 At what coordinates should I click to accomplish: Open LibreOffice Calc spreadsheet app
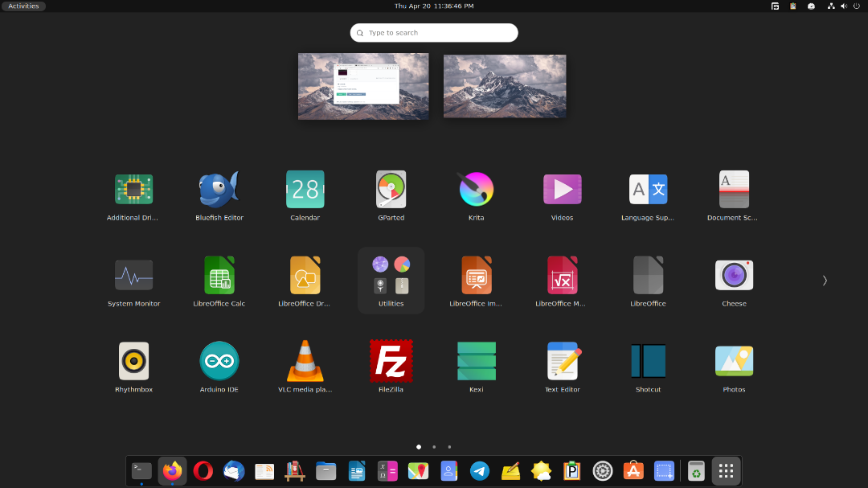[219, 276]
